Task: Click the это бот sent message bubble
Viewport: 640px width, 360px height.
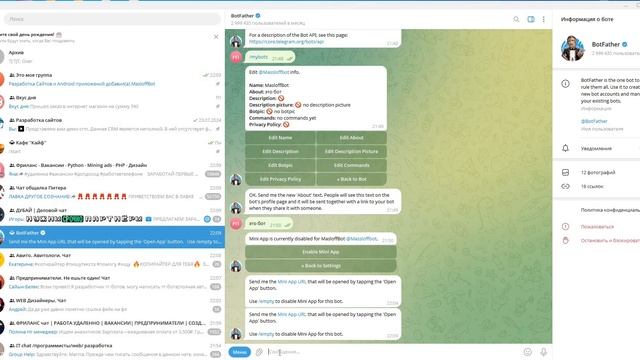Action: coord(269,224)
